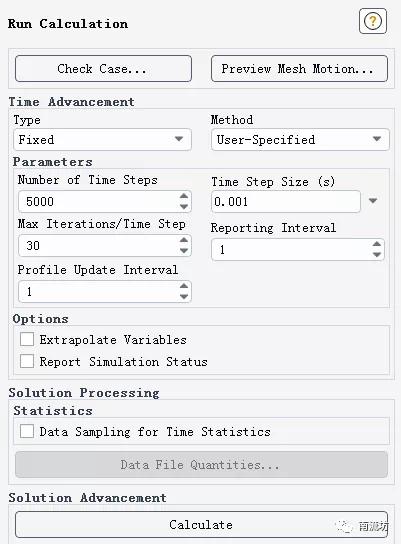Click the Data File Quantities button

(x=201, y=465)
